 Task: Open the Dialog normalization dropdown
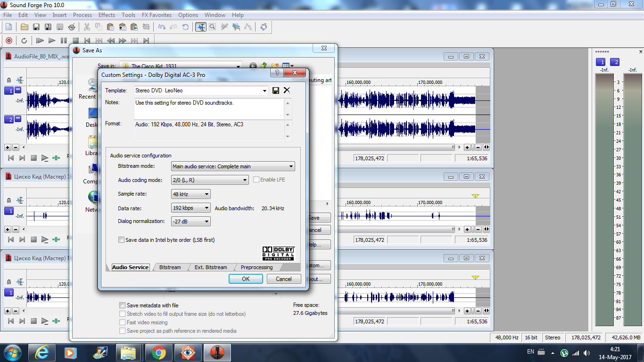(x=206, y=222)
